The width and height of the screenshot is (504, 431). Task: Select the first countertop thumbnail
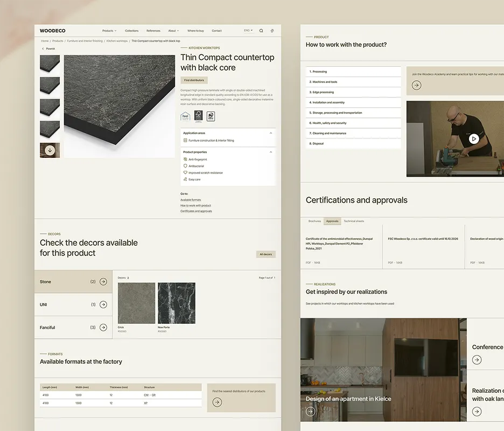click(x=50, y=64)
